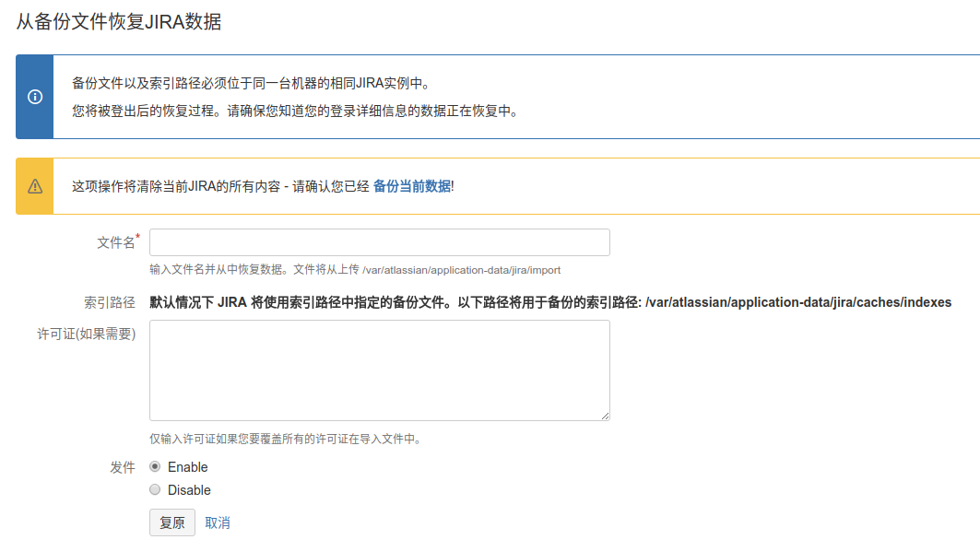Viewport: 980px width, 540px height.
Task: Click the 复原 restore button
Action: 171,522
